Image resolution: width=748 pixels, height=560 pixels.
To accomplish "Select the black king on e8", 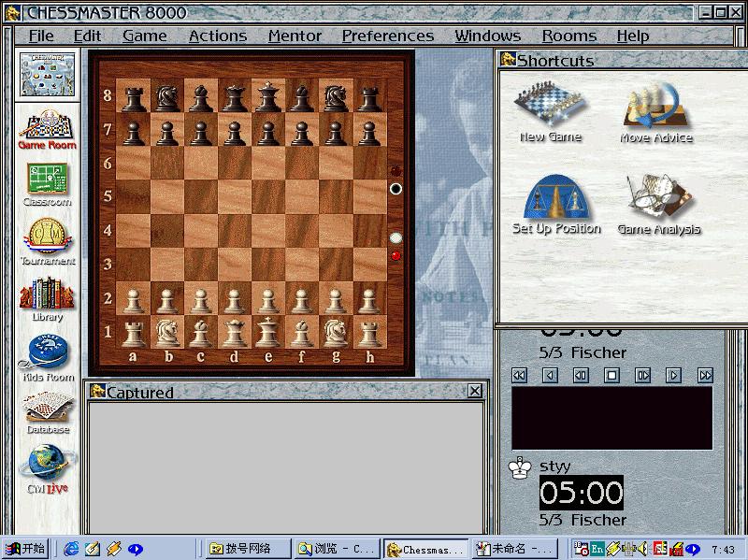I will click(268, 97).
